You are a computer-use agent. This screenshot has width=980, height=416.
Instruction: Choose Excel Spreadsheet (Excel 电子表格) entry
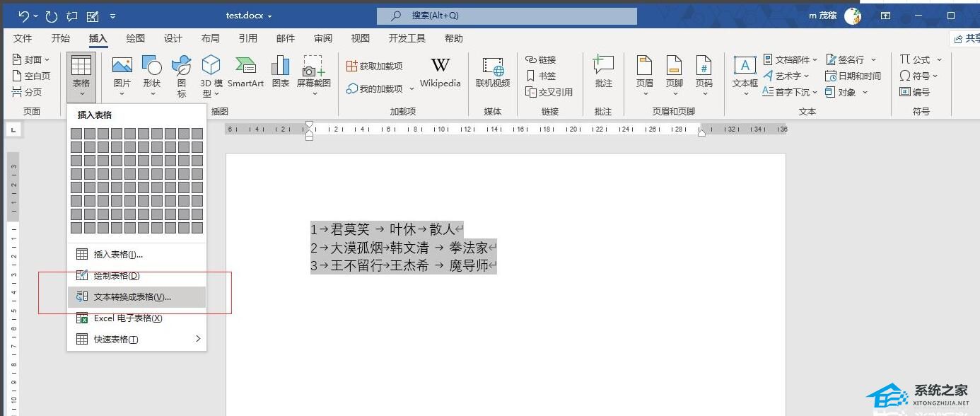tap(136, 318)
